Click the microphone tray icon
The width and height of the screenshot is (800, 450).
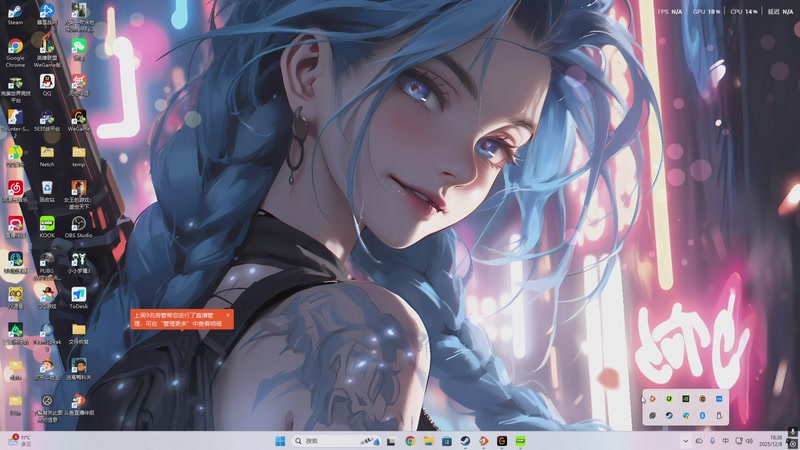pyautogui.click(x=712, y=441)
